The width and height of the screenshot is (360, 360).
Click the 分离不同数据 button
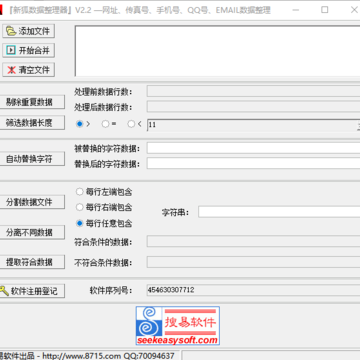[32, 232]
